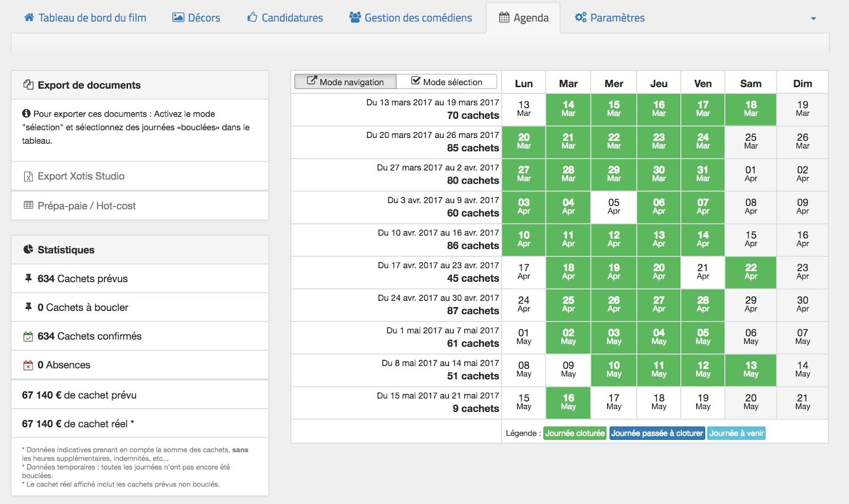Open the top-right dropdown caret
Screen dimensions: 849x504
click(813, 19)
